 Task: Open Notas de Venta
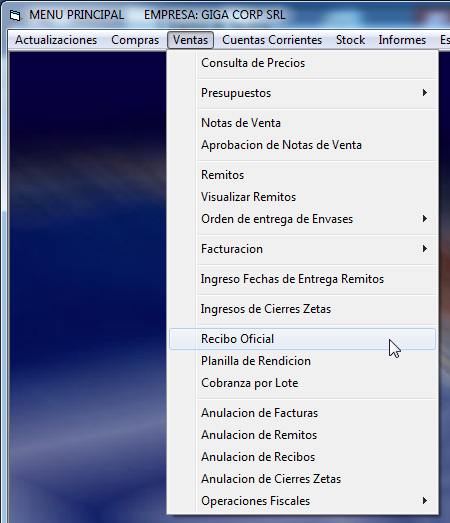click(303, 123)
